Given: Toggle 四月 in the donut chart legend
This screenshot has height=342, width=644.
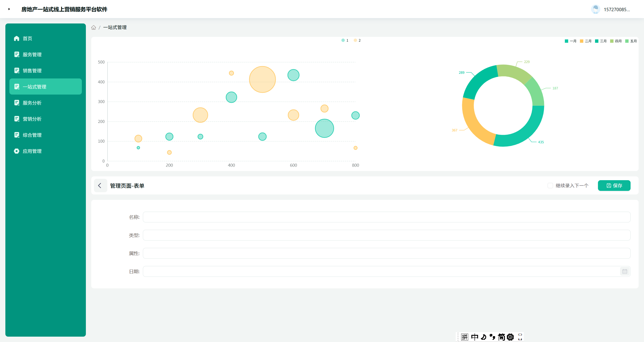Looking at the screenshot, I should click(x=616, y=41).
